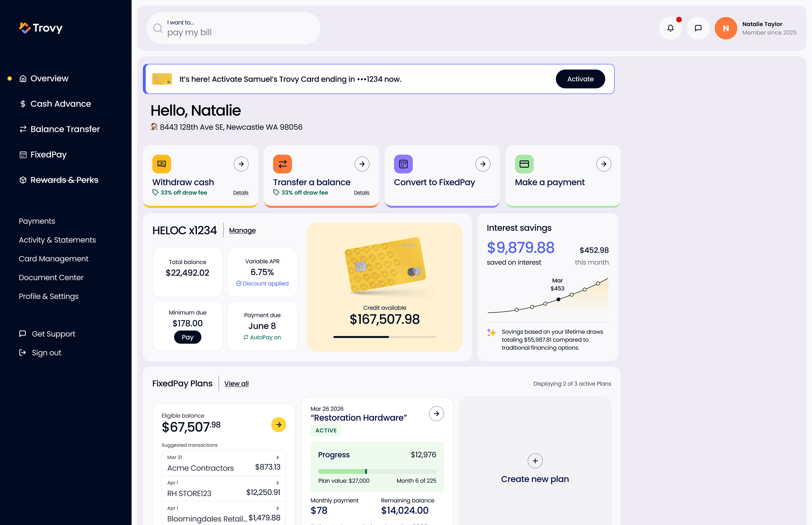
Task: Click the Displaying 2 of 3 active Plans text
Action: click(x=572, y=384)
